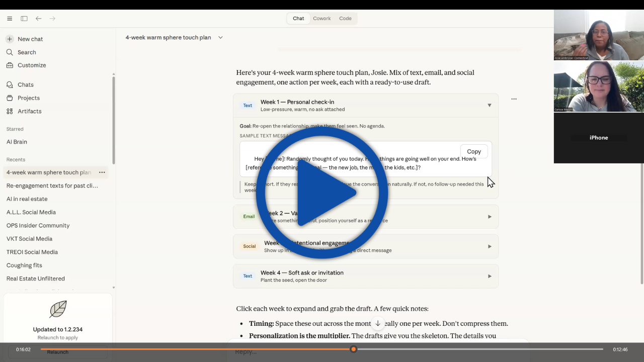Copy the sample text message
This screenshot has height=362, width=644.
click(474, 151)
